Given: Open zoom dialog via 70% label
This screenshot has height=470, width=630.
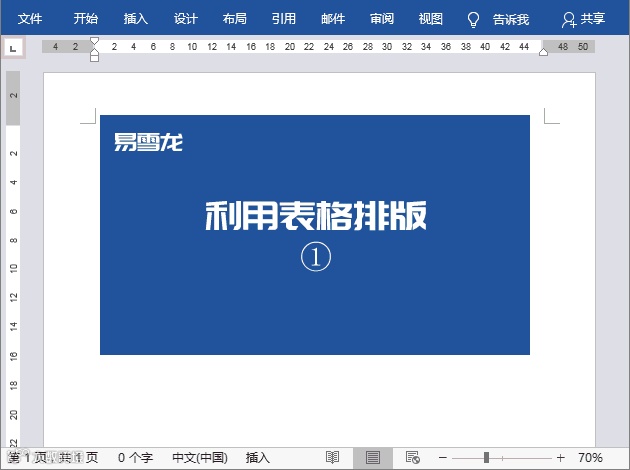Looking at the screenshot, I should coord(590,458).
